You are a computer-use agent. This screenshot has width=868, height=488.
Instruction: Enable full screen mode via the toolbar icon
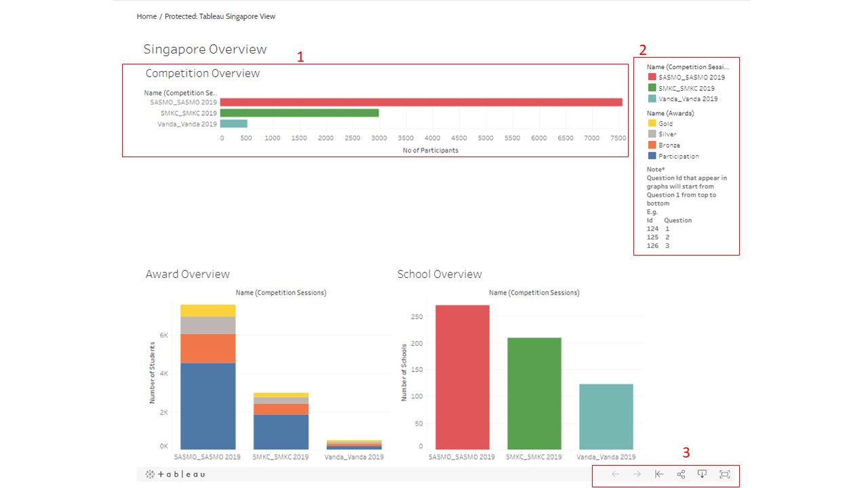coord(724,474)
